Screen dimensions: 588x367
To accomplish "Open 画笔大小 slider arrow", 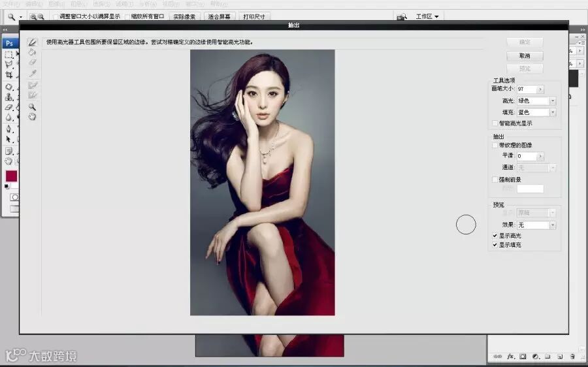I will 540,89.
